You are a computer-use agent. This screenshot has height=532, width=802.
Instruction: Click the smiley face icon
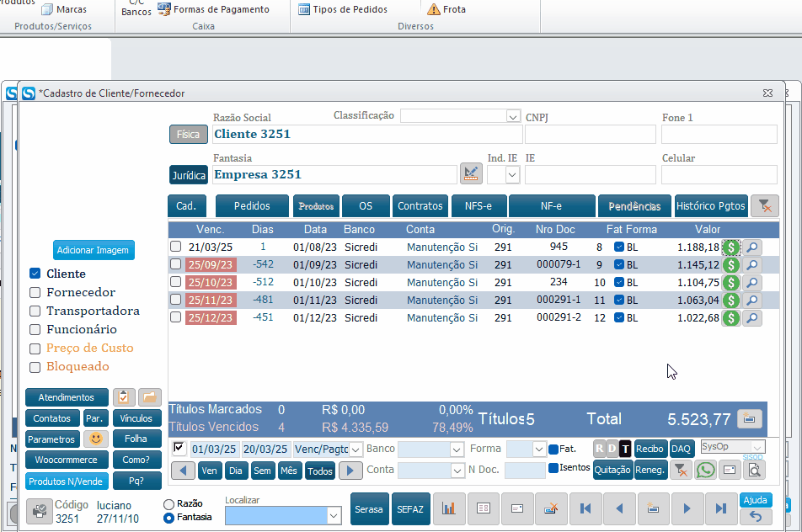[96, 439]
